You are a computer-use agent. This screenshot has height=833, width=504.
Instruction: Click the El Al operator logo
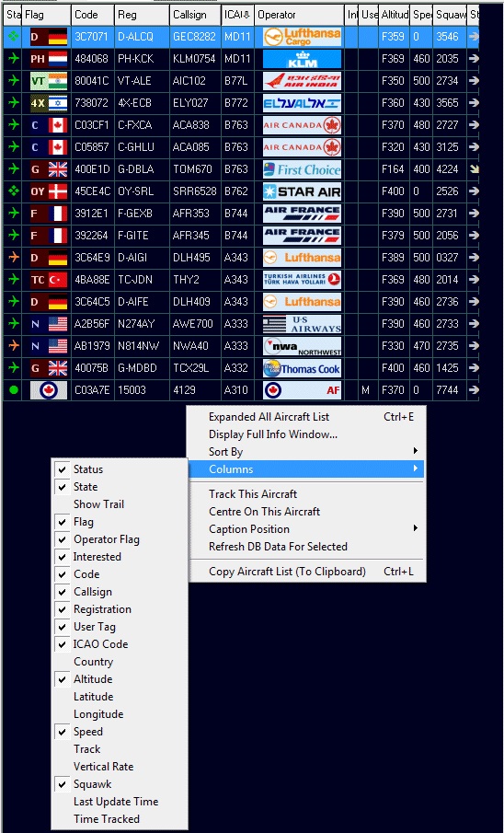tap(302, 103)
